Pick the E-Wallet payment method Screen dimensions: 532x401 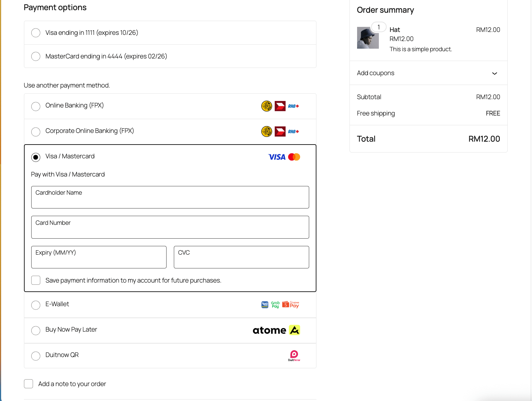(36, 305)
